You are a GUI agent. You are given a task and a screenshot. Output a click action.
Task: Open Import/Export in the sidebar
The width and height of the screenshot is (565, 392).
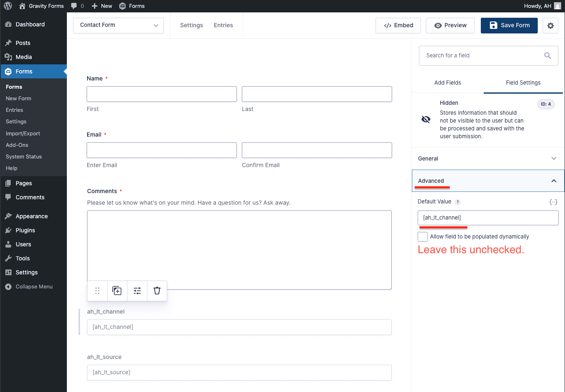coord(23,133)
